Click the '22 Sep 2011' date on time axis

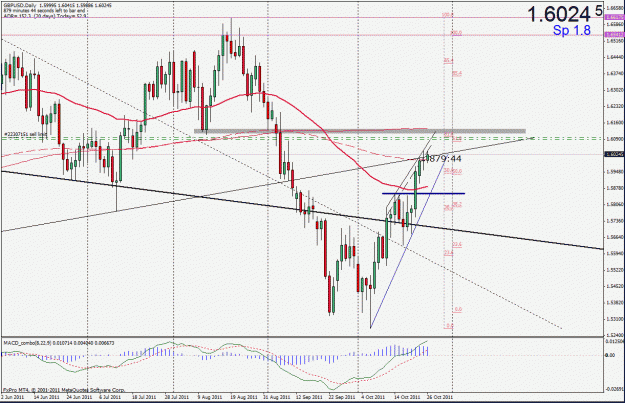(x=342, y=397)
